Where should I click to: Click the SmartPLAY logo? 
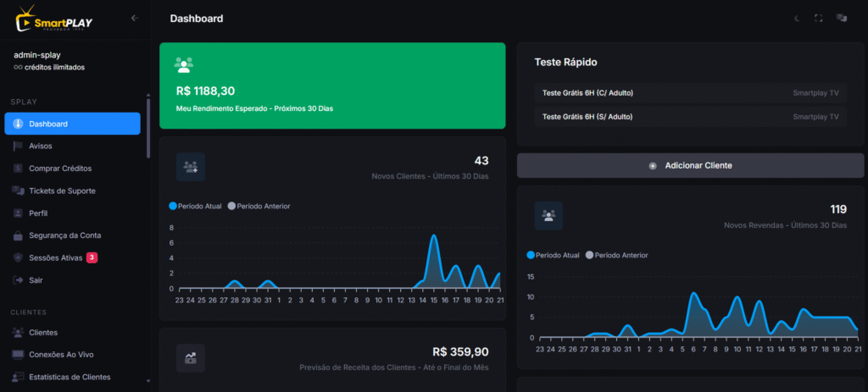[x=53, y=19]
